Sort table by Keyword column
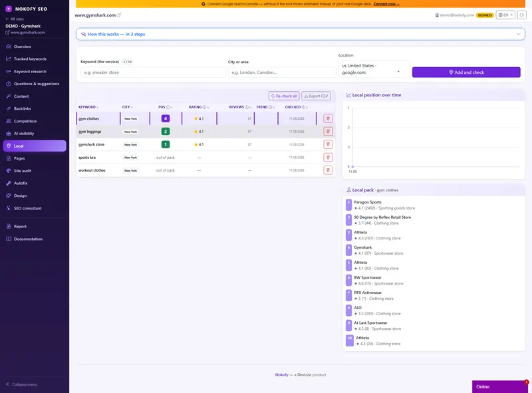The height and width of the screenshot is (393, 532). [87, 107]
